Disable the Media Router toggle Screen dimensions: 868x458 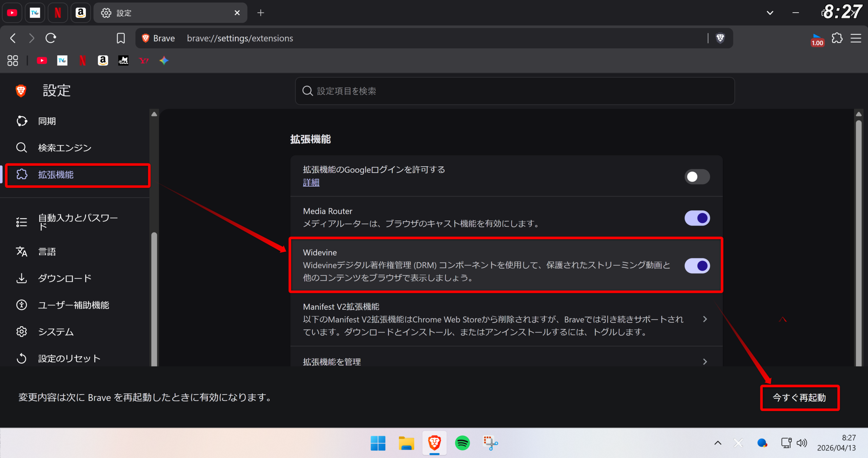tap(697, 218)
